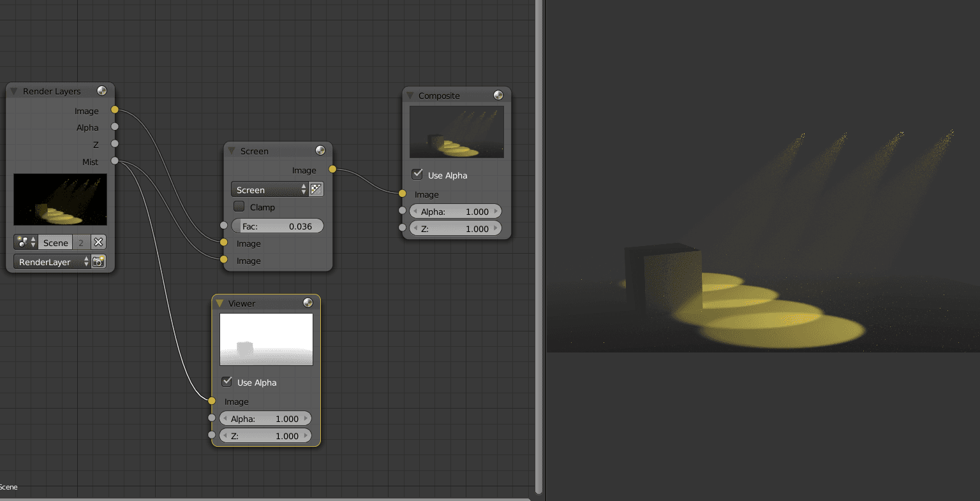980x501 pixels.
Task: Open the RenderLayer selection dropdown
Action: [x=52, y=262]
